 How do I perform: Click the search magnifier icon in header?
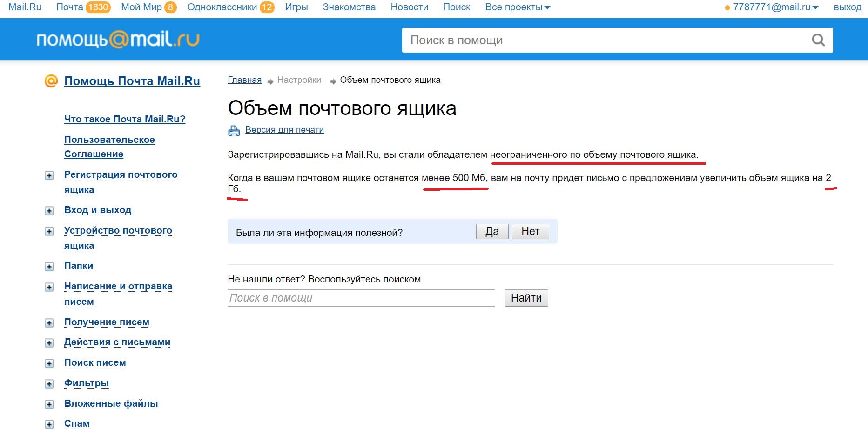(x=818, y=40)
